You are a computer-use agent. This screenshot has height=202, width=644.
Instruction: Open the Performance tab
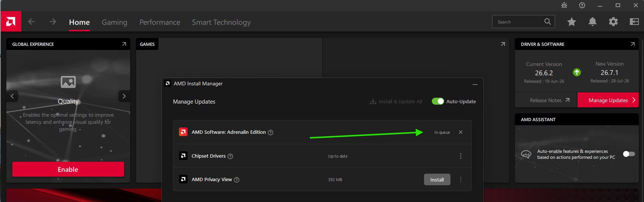(x=160, y=22)
